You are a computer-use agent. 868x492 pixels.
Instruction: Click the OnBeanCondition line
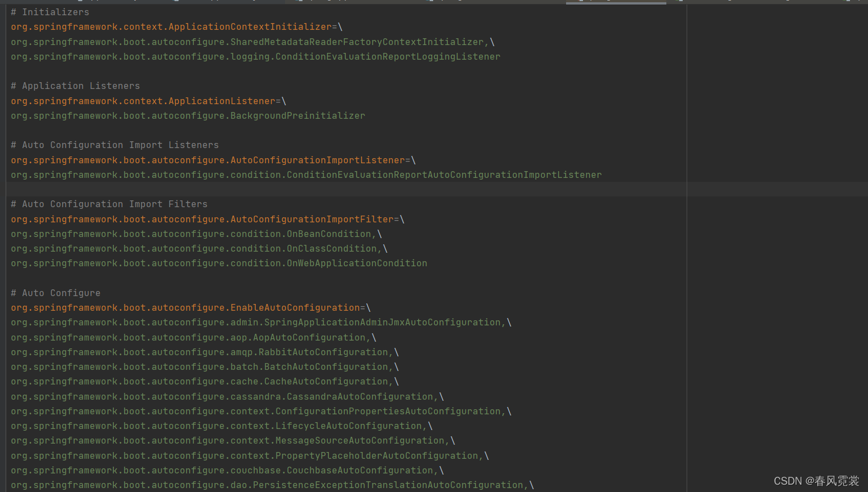[197, 234]
